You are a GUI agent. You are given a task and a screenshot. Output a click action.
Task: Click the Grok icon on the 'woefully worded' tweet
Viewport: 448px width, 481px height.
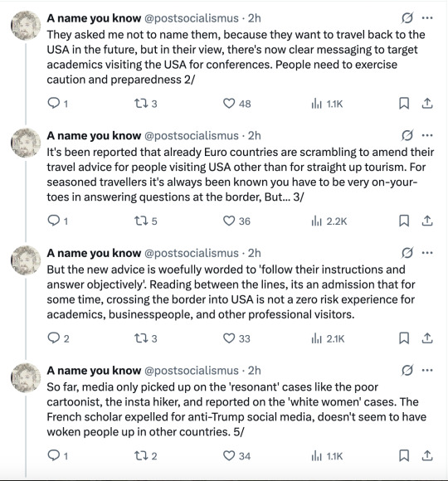(407, 253)
